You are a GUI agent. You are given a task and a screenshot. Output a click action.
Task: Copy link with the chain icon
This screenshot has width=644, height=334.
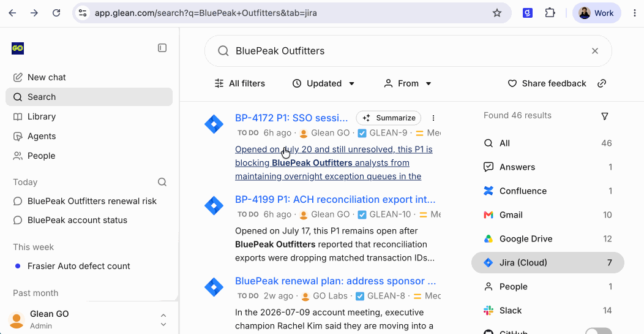pos(602,83)
